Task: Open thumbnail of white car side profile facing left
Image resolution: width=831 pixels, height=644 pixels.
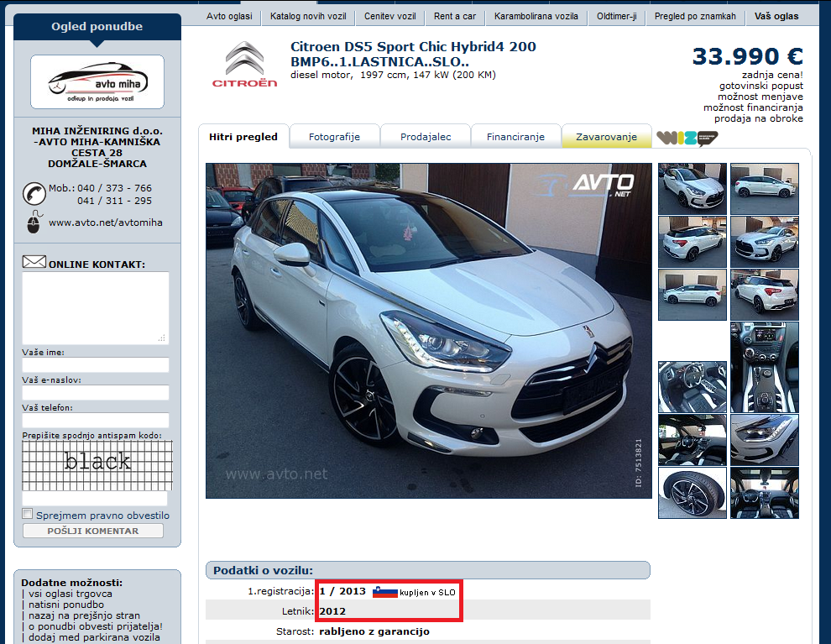Action: (764, 189)
